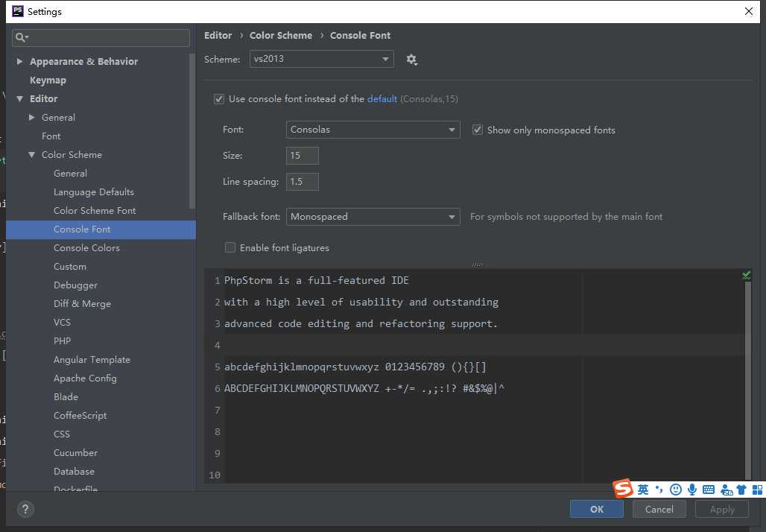Click the green inspection checkmark in preview
Viewport: 766px width, 532px height.
[x=746, y=276]
